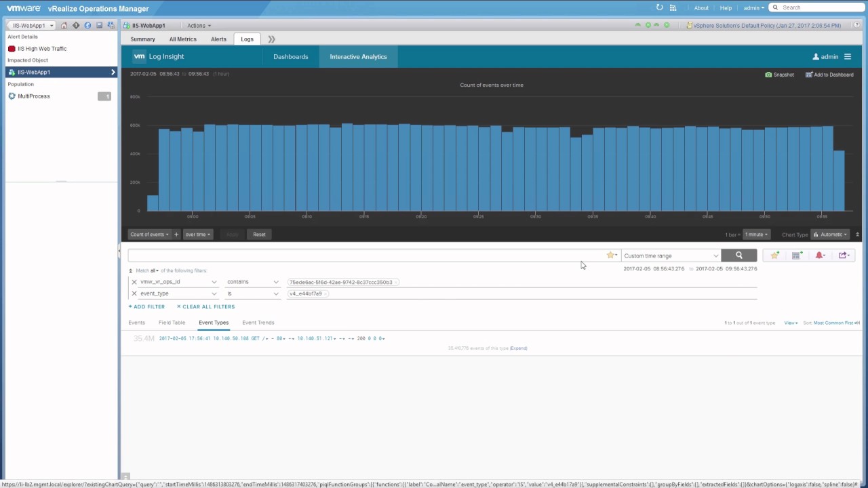Click Add to Dashboard
The height and width of the screenshot is (488, 868).
(829, 75)
